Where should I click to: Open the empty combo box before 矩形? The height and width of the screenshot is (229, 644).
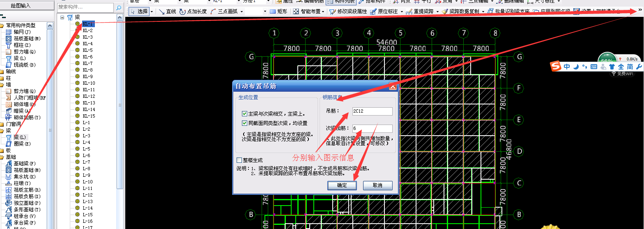(255, 12)
